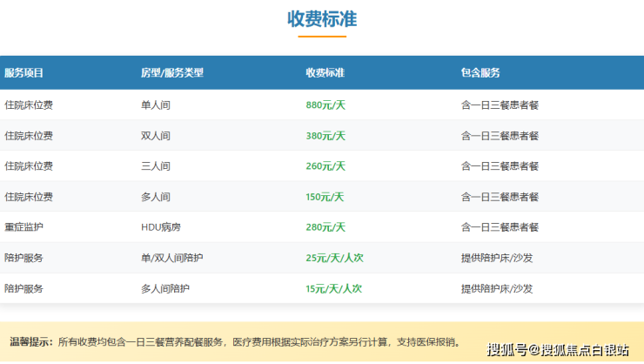Click the 280元/天 HDU price

[325, 227]
